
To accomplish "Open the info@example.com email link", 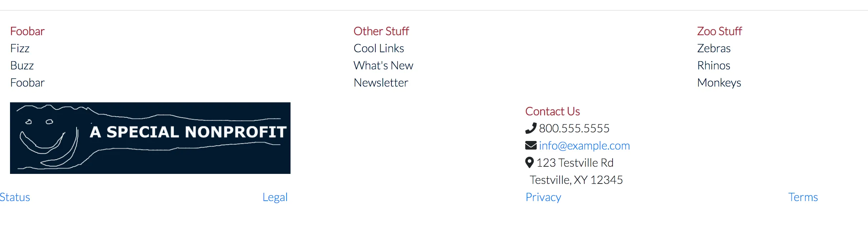I will click(584, 146).
